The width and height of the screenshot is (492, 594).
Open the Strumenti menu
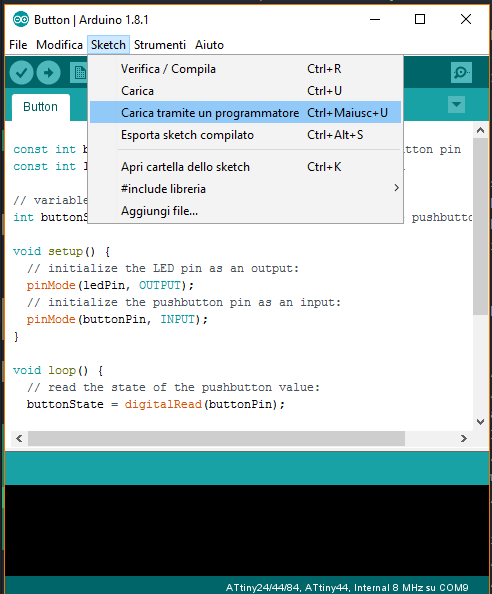point(160,45)
